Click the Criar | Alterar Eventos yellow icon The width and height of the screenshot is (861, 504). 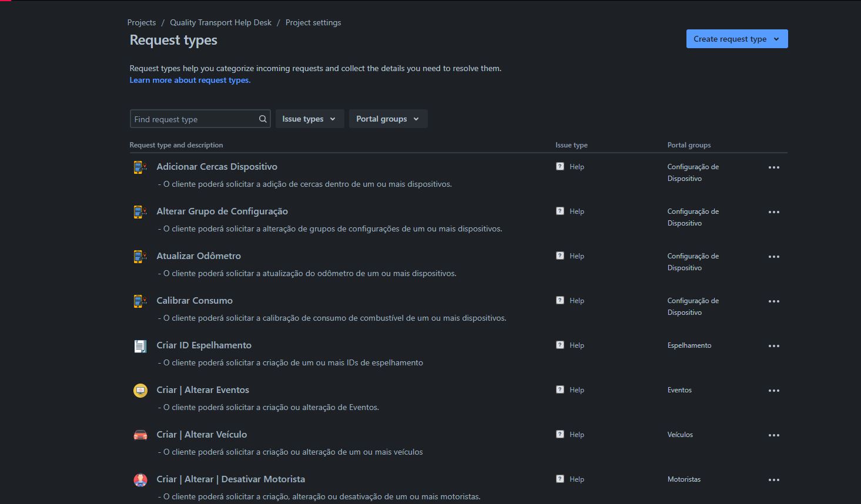[140, 391]
